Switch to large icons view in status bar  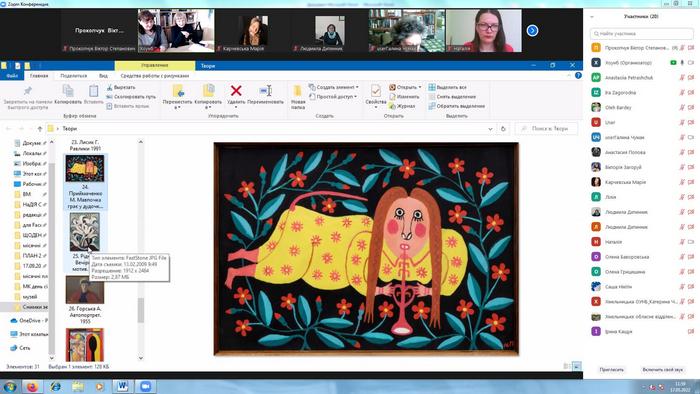576,366
